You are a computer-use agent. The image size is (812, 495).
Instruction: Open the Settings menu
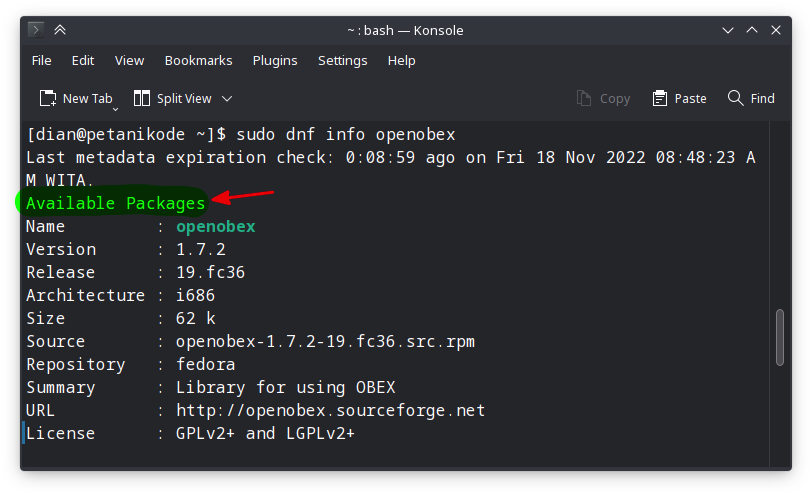(342, 61)
